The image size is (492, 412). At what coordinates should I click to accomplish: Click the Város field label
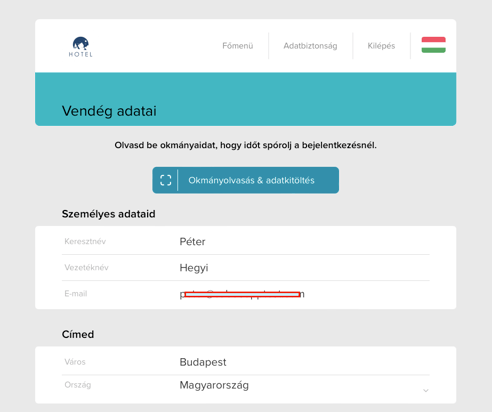click(75, 362)
